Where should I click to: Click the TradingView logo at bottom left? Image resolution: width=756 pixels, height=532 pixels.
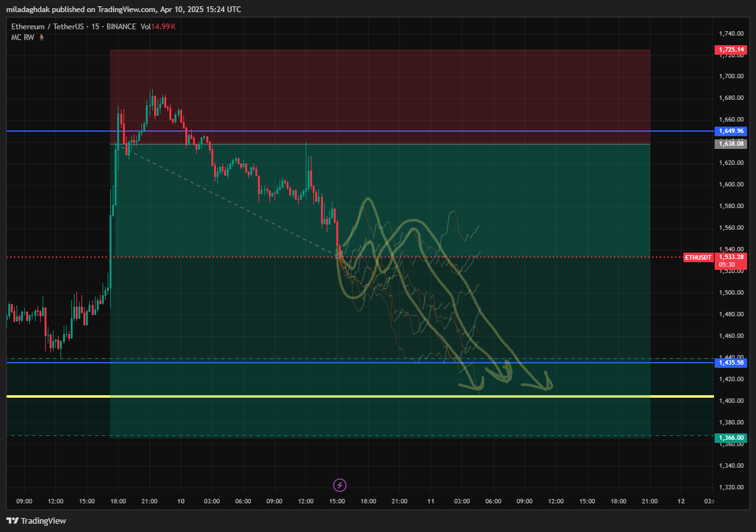(36, 521)
